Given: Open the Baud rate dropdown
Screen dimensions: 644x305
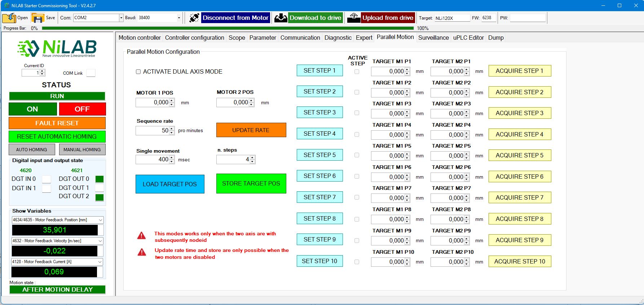Looking at the screenshot, I should coord(179,18).
